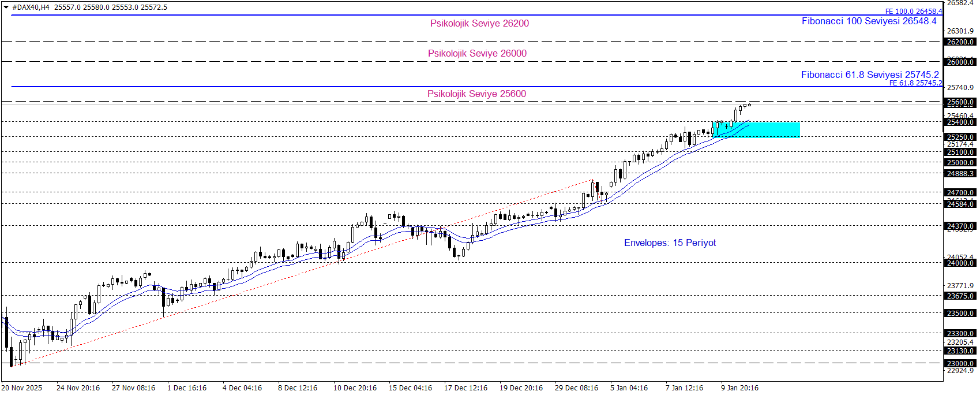
Task: Click the 27 Nov 08:16 time label
Action: point(133,388)
